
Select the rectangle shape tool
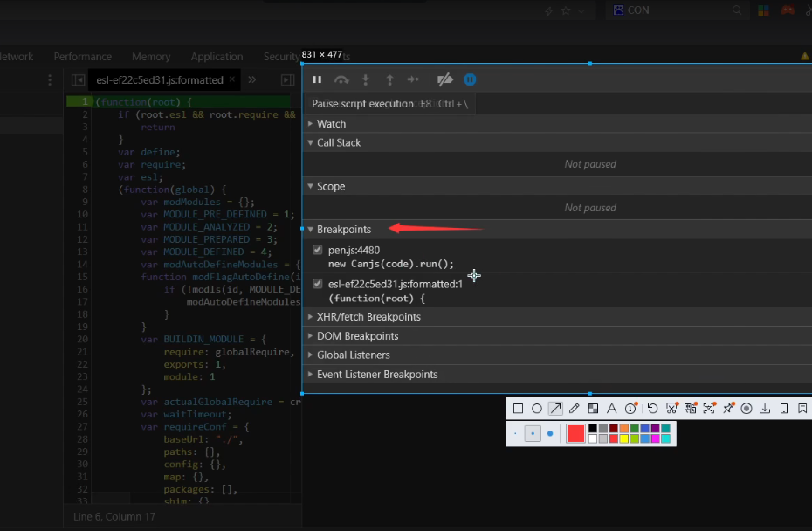click(518, 409)
